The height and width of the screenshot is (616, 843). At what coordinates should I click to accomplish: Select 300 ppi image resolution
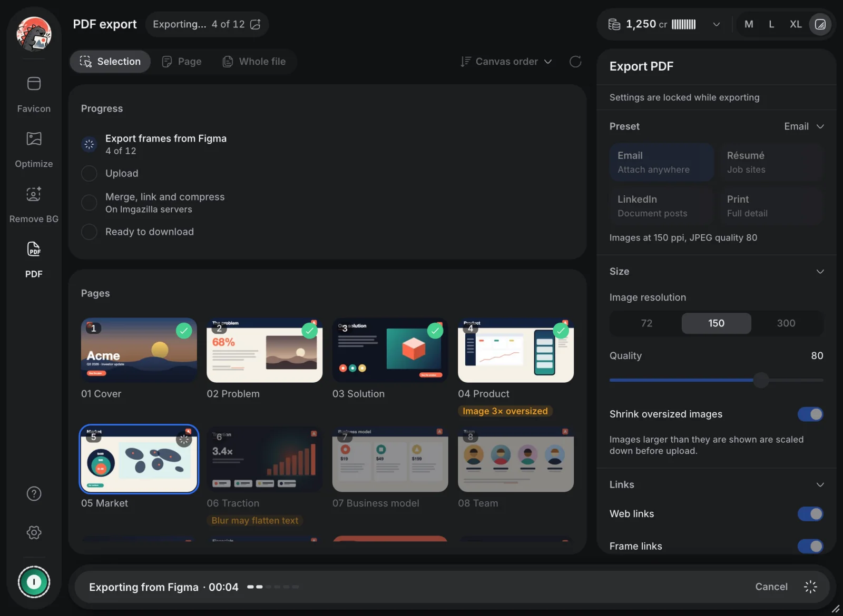786,323
